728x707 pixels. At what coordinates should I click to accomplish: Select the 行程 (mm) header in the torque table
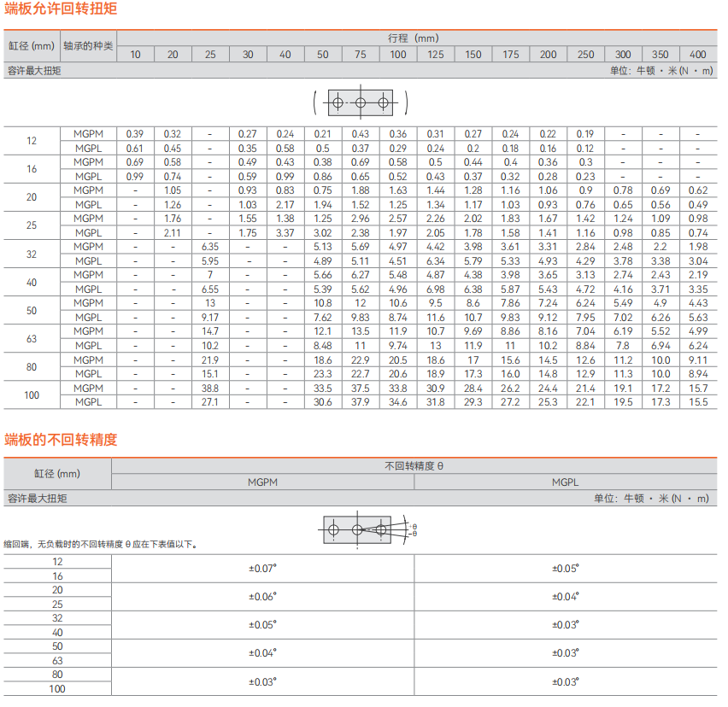416,38
